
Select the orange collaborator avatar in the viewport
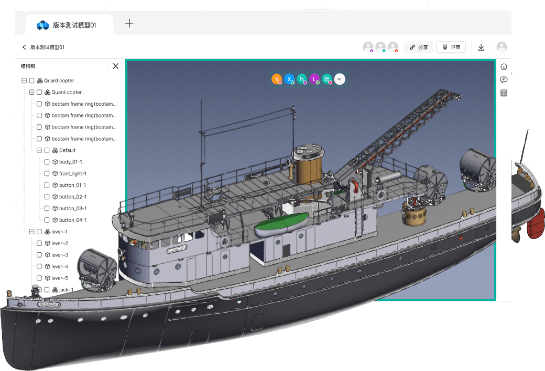[277, 79]
